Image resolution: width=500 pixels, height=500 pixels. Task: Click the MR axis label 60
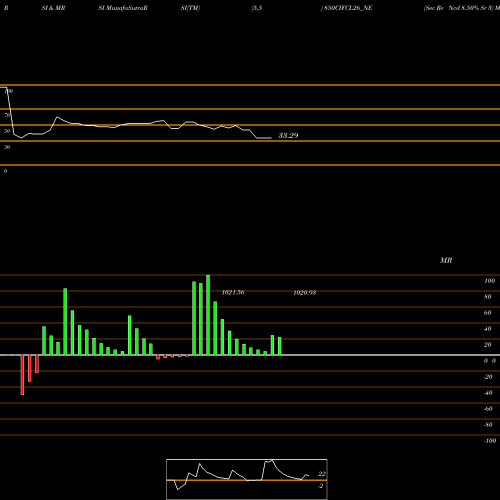[x=488, y=313]
